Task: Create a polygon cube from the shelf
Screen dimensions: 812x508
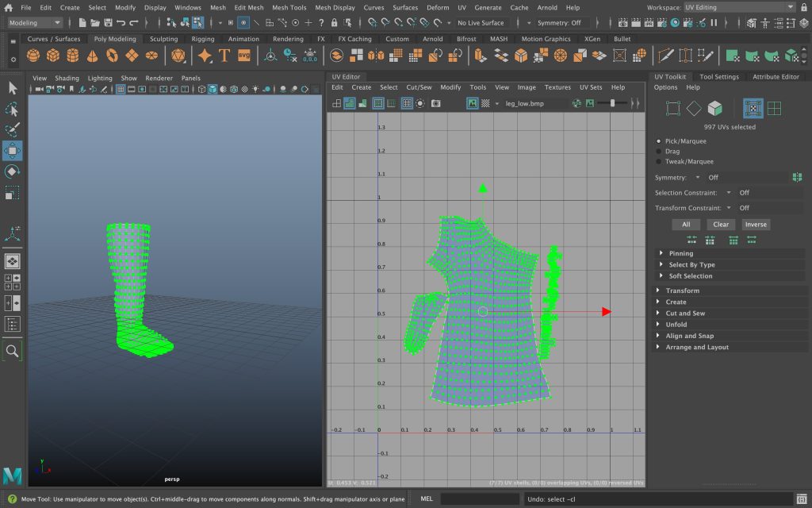Action: click(53, 56)
